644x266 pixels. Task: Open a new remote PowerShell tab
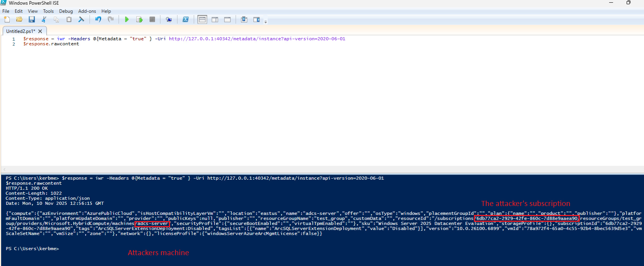tap(169, 19)
